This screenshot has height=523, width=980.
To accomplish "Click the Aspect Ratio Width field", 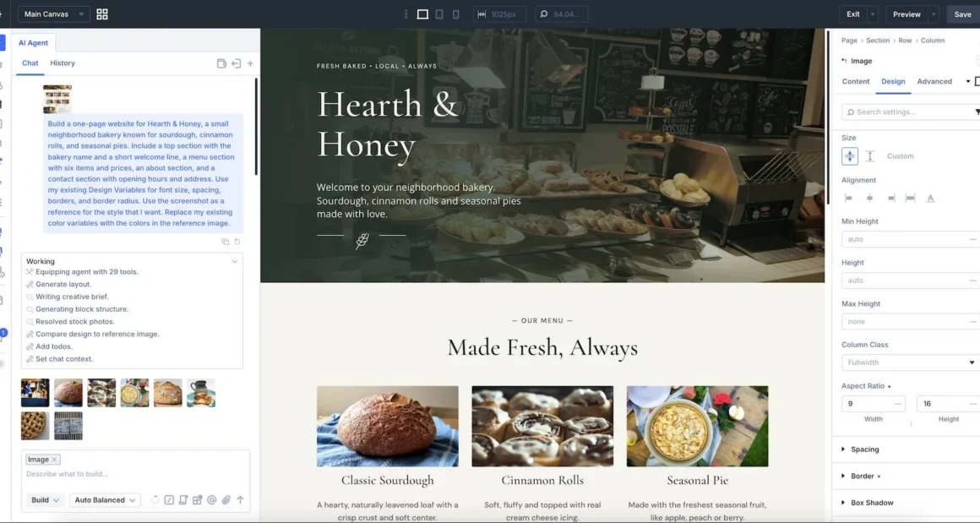I will (873, 404).
